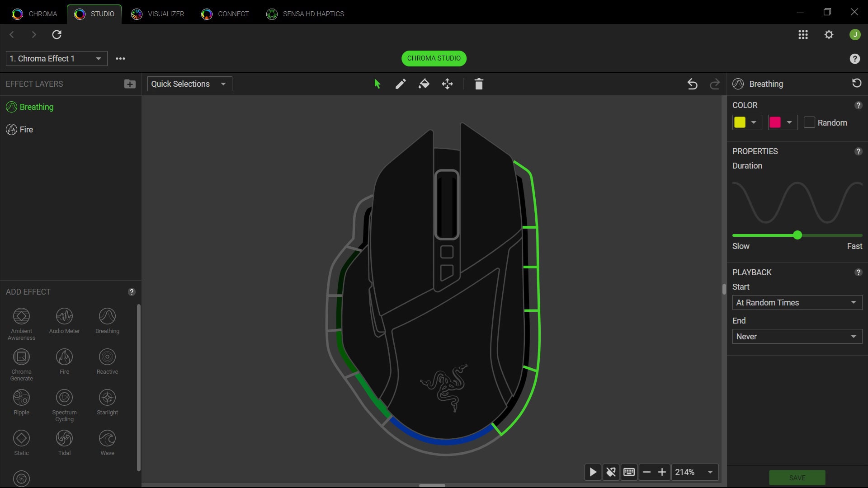Delete selection using the trash icon
The width and height of the screenshot is (868, 488).
[x=479, y=84]
